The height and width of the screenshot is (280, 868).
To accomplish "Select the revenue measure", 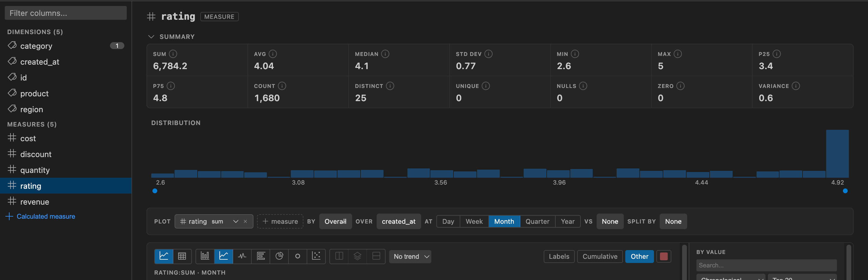I will coord(66,202).
